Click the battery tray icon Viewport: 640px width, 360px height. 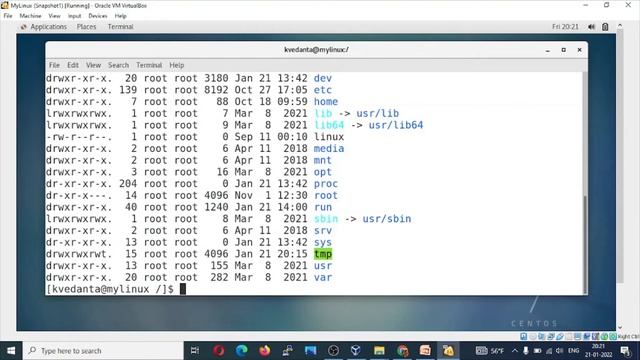[538, 351]
